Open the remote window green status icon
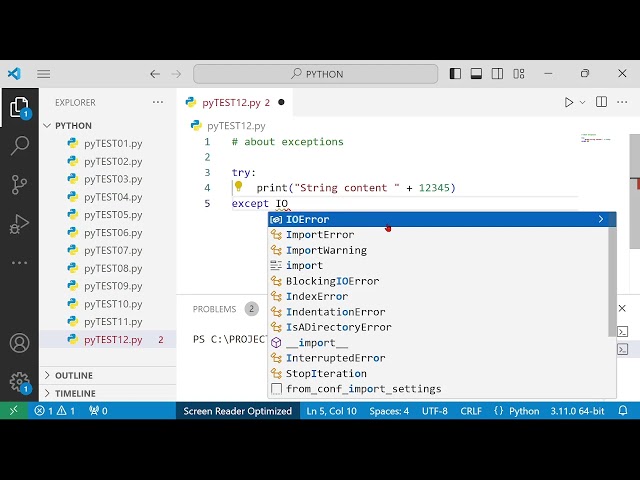 tap(14, 411)
